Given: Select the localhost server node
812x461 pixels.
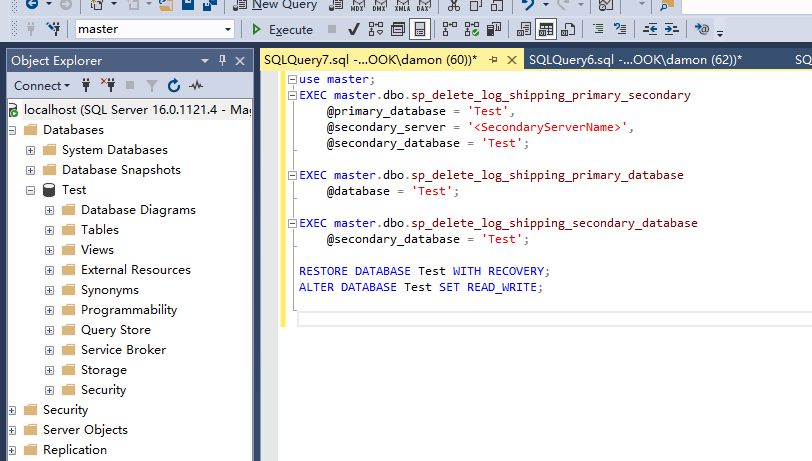Looking at the screenshot, I should [137, 110].
